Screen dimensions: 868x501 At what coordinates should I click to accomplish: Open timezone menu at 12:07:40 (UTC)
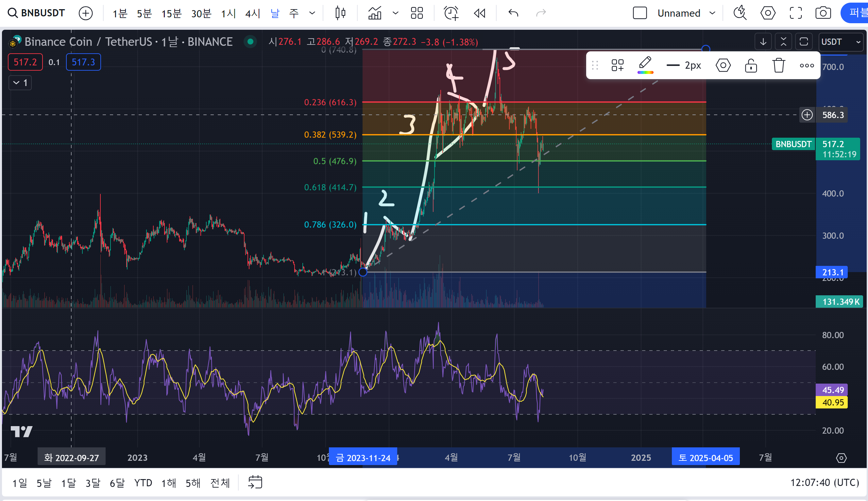(x=824, y=482)
